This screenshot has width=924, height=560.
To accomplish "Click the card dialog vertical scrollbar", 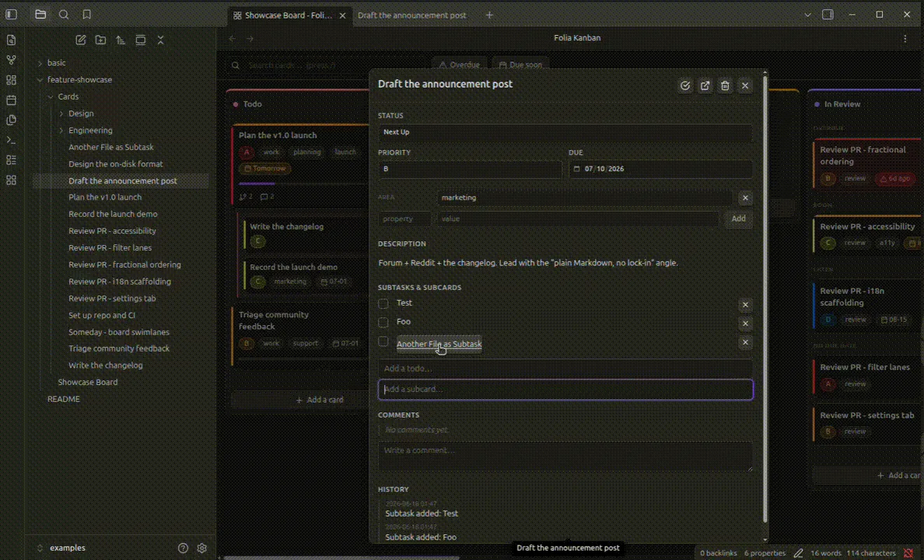I will [765, 298].
